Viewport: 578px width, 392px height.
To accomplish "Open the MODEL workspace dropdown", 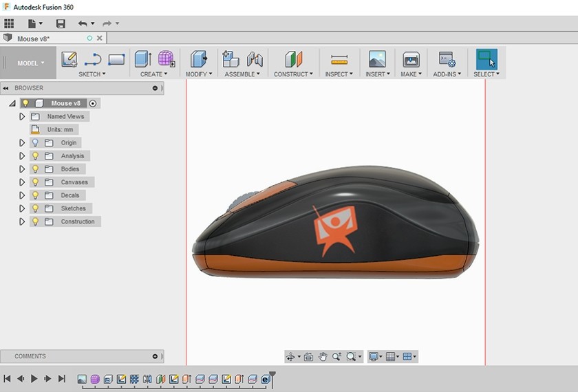I will [30, 63].
